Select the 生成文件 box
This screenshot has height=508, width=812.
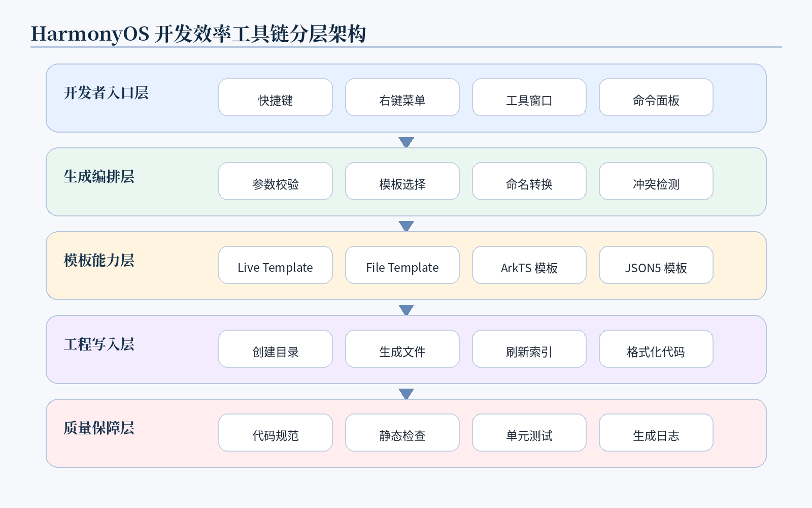(x=402, y=349)
